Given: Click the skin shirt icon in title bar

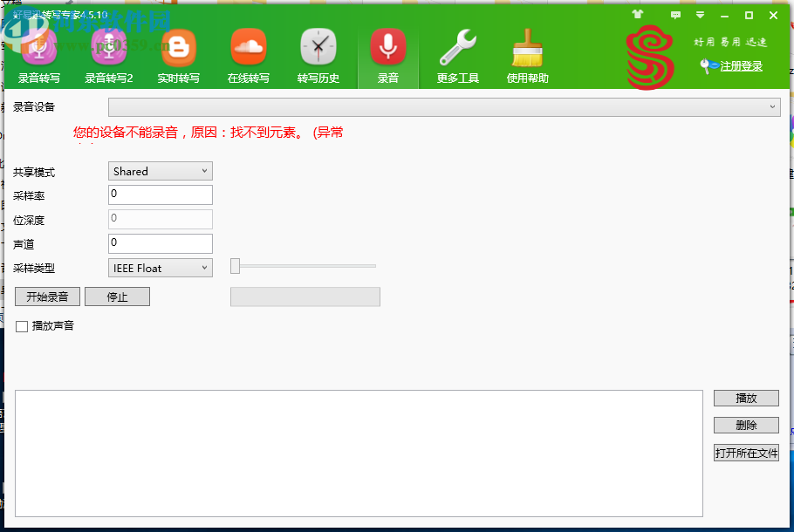Looking at the screenshot, I should tap(638, 15).
